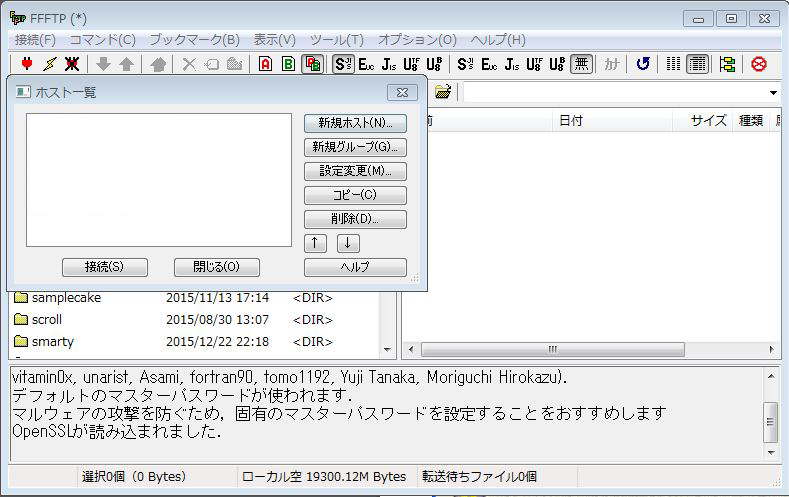Click the red plug Connect toolbar icon
789x497 pixels.
27,64
